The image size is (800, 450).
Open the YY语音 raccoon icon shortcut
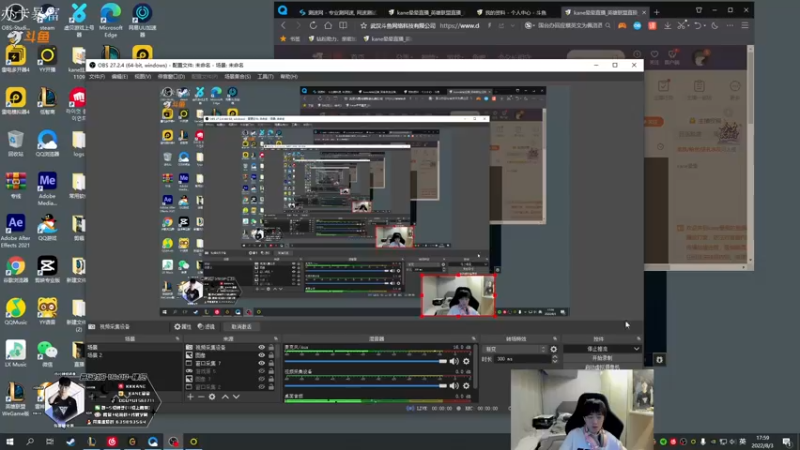pyautogui.click(x=47, y=312)
